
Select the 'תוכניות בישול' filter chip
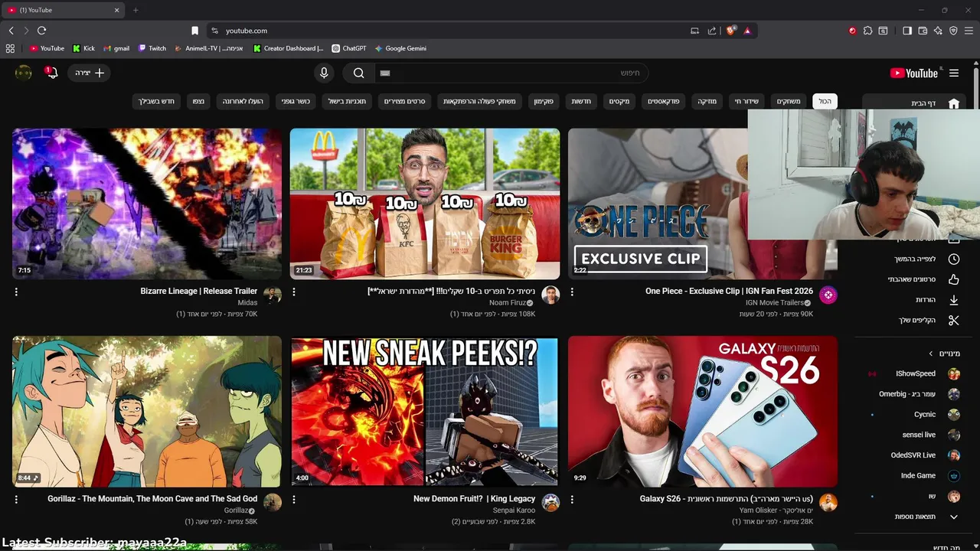[347, 101]
